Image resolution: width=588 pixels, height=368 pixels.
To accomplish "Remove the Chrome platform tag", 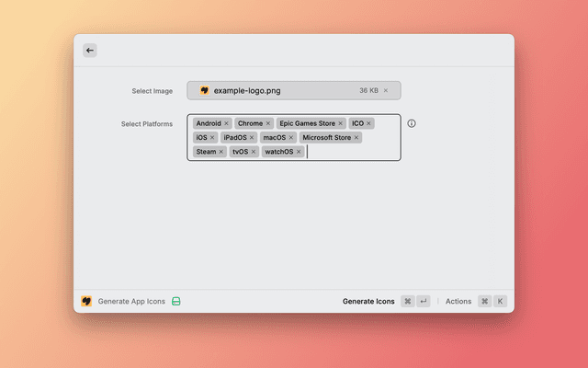I will [268, 123].
